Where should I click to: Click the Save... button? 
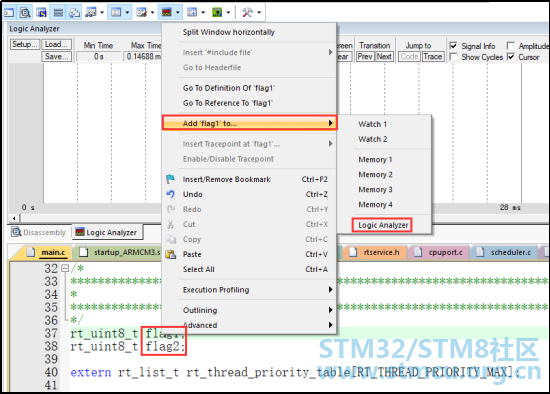click(56, 56)
